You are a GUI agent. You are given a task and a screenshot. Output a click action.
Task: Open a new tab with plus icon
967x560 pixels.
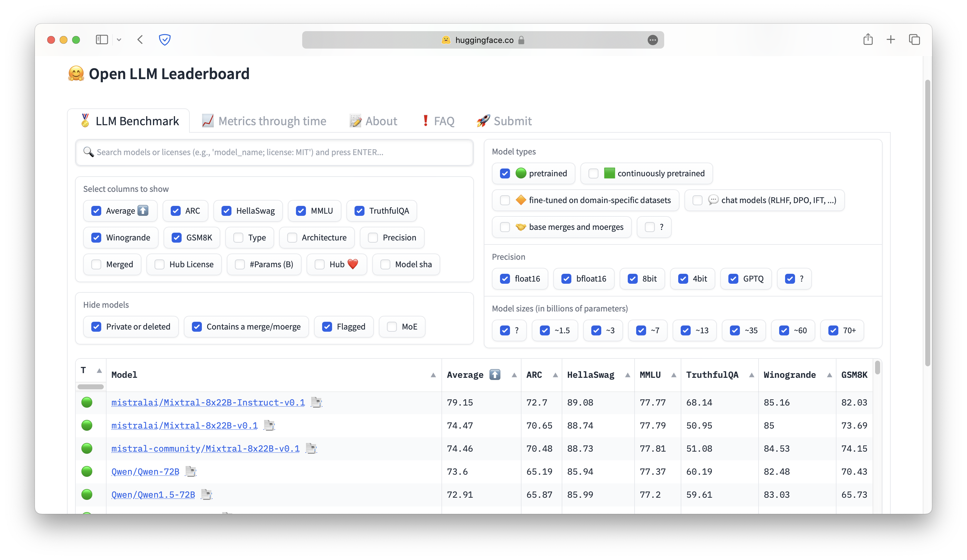pos(891,40)
